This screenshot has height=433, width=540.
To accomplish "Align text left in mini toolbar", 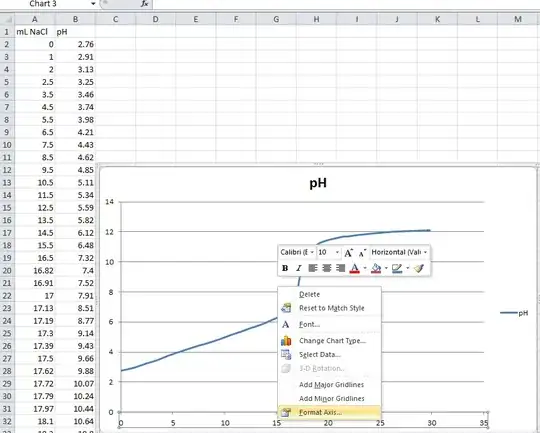I will click(x=313, y=268).
